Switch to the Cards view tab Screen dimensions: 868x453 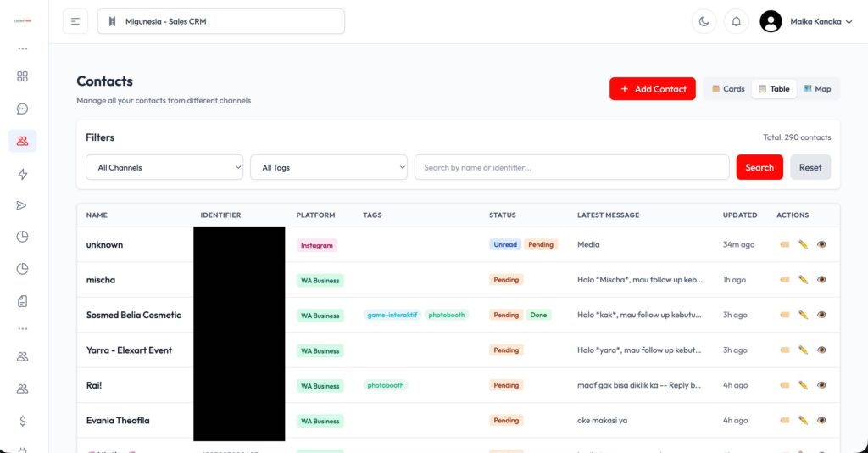(728, 88)
